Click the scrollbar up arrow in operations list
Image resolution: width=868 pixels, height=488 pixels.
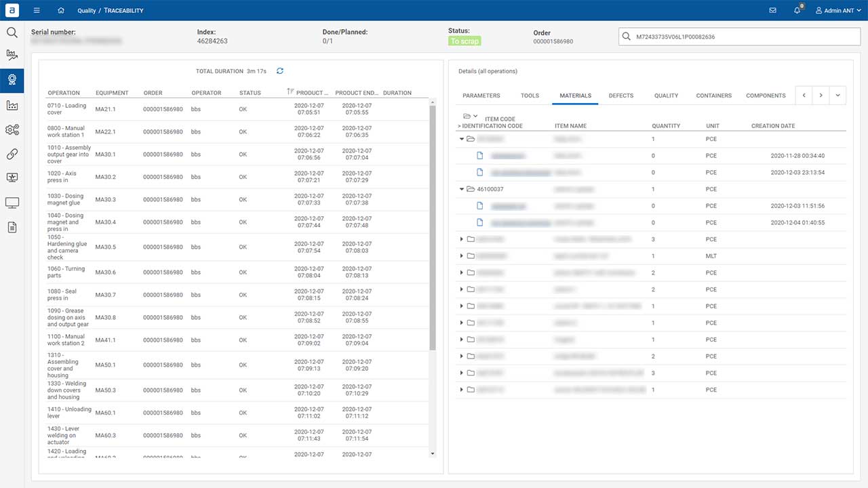433,102
